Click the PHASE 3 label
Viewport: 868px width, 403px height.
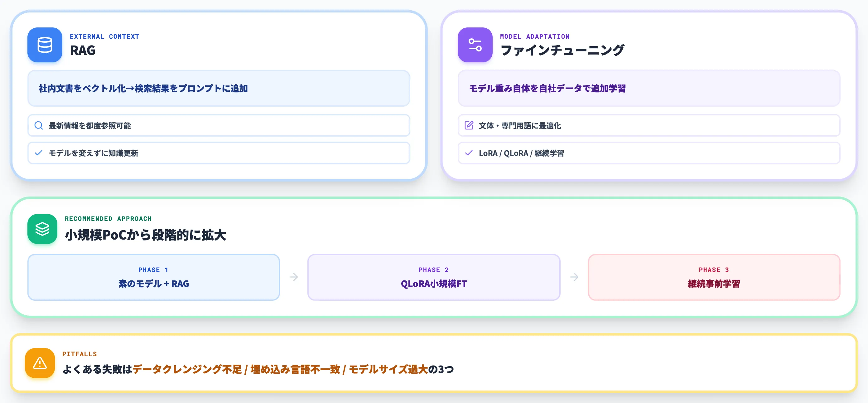[x=714, y=270]
